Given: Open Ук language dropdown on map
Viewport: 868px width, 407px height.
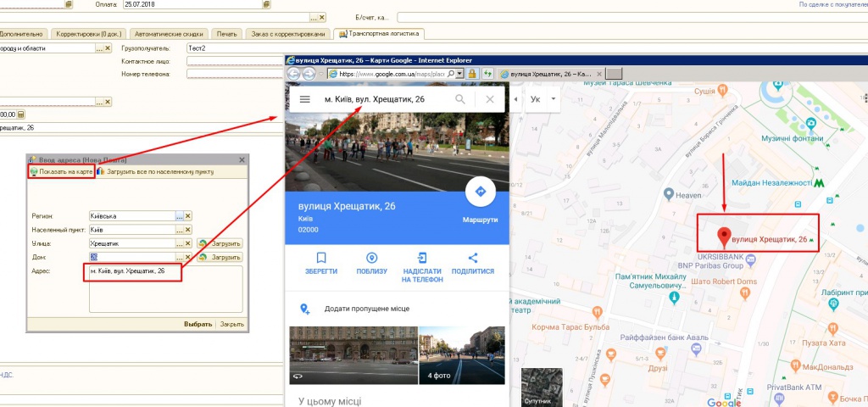Looking at the screenshot, I should click(553, 100).
